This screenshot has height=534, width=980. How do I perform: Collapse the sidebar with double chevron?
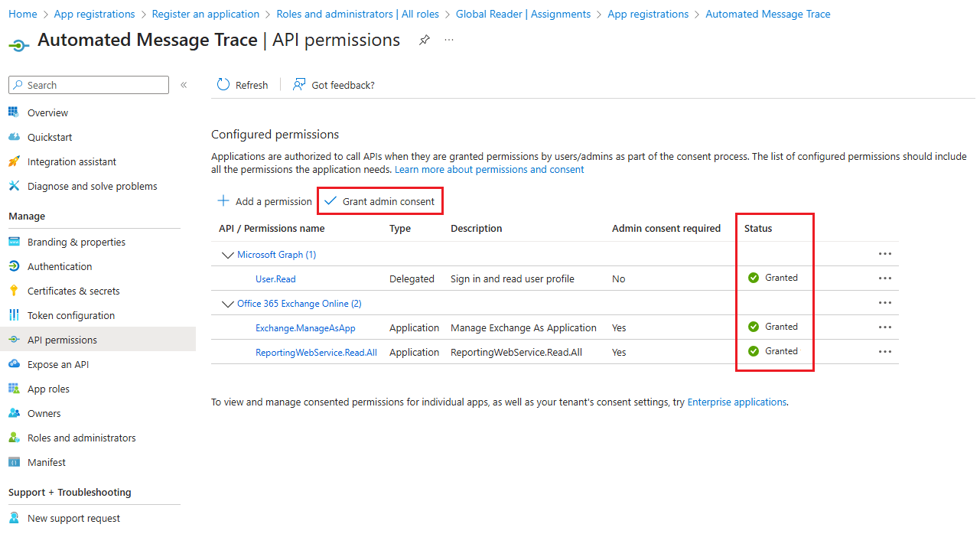(x=184, y=85)
